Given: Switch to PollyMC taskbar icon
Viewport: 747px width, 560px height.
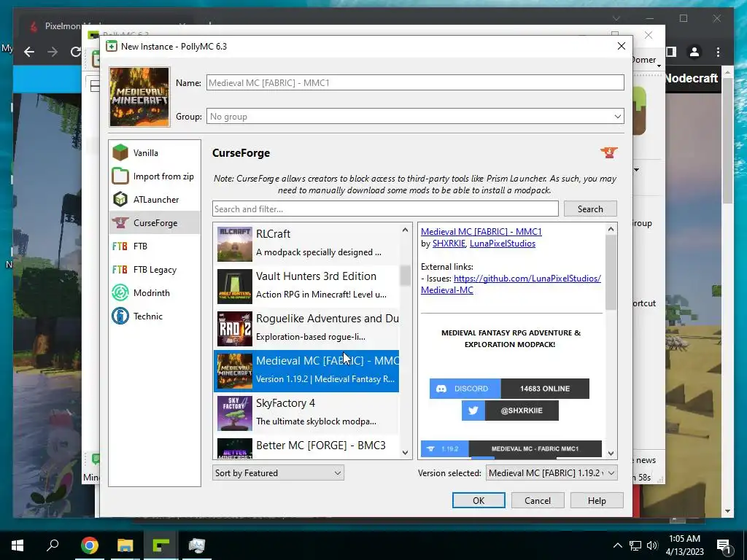Looking at the screenshot, I should click(x=160, y=545).
